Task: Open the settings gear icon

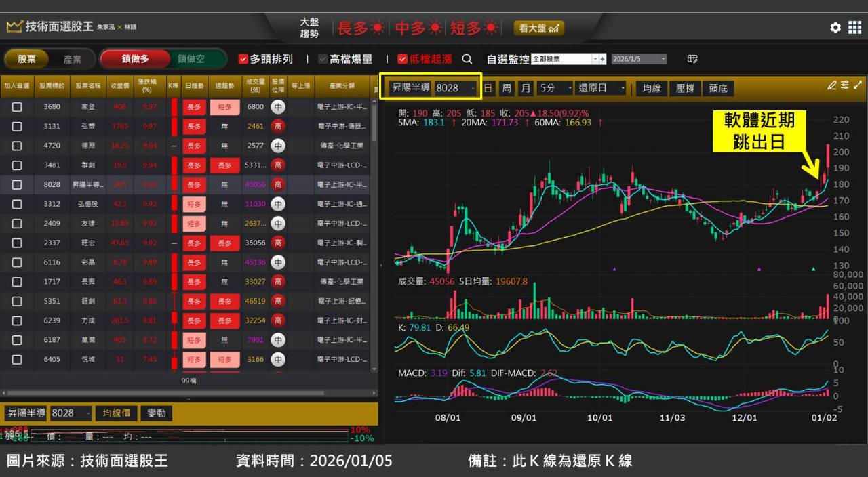Action: click(835, 28)
